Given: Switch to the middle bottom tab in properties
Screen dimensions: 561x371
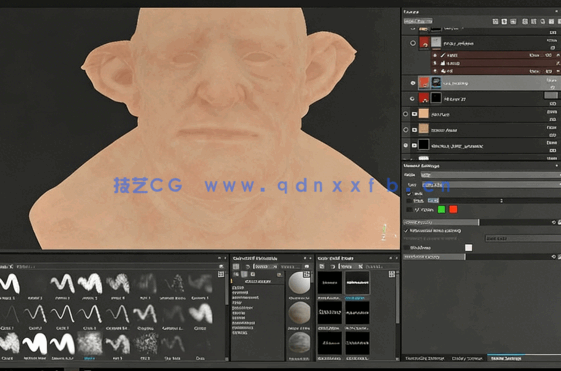Looking at the screenshot, I should (467, 358).
